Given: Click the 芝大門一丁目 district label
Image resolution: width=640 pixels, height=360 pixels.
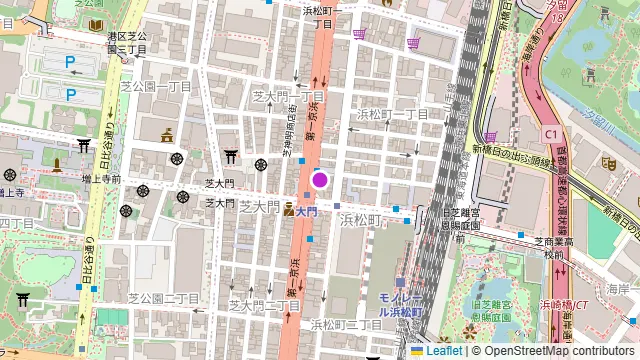Looking at the screenshot, I should (x=288, y=97).
